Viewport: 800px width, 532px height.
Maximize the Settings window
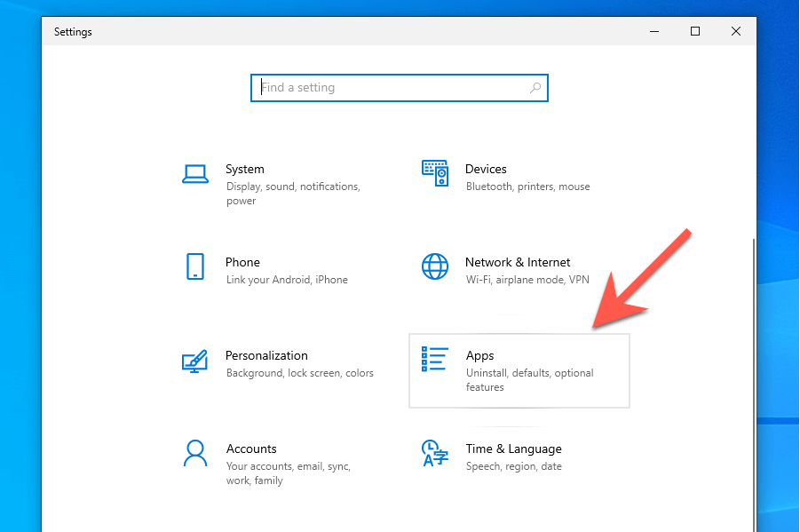[x=695, y=31]
